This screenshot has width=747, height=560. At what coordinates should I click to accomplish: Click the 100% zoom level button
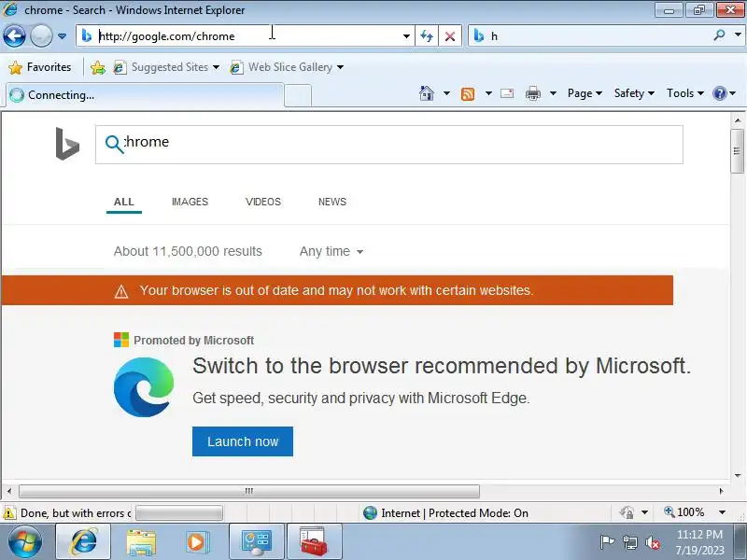point(684,512)
